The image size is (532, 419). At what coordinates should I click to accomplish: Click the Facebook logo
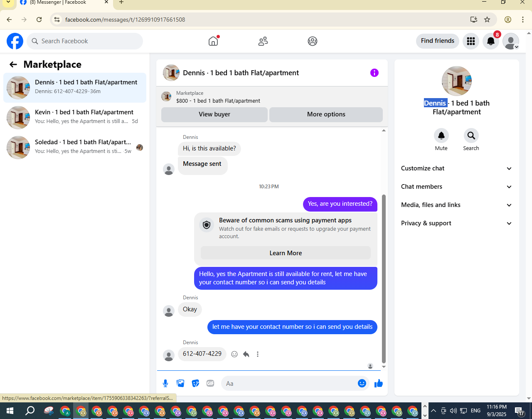[x=15, y=41]
